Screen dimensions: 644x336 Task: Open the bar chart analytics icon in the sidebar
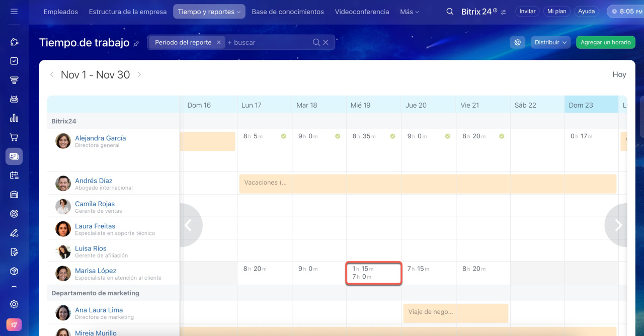tap(14, 118)
